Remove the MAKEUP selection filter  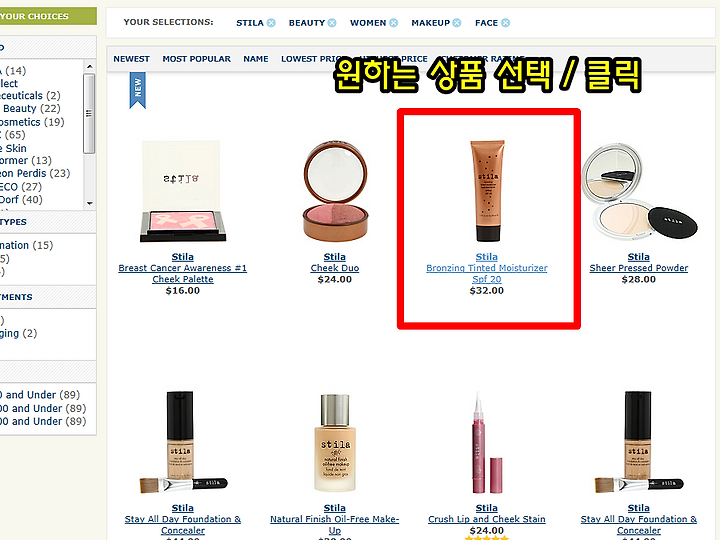coord(456,23)
